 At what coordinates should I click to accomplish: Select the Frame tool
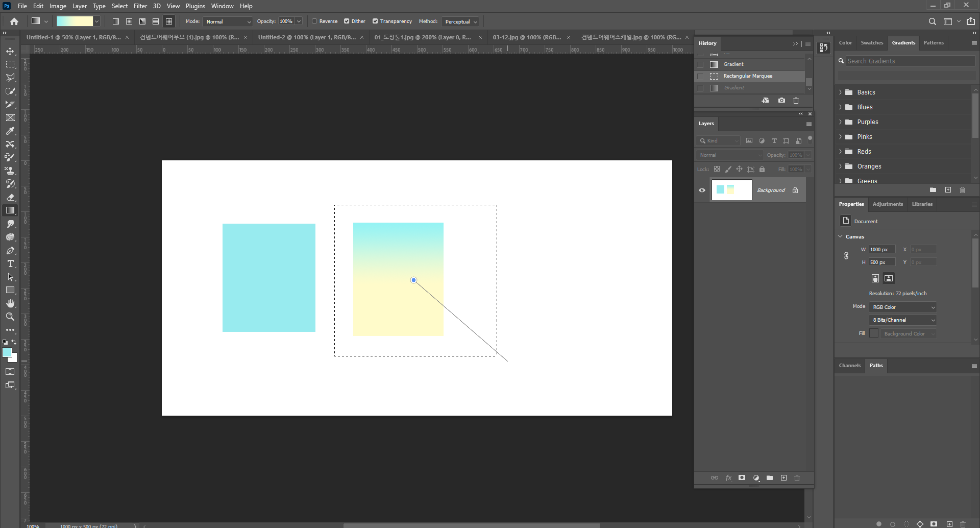[x=10, y=117]
